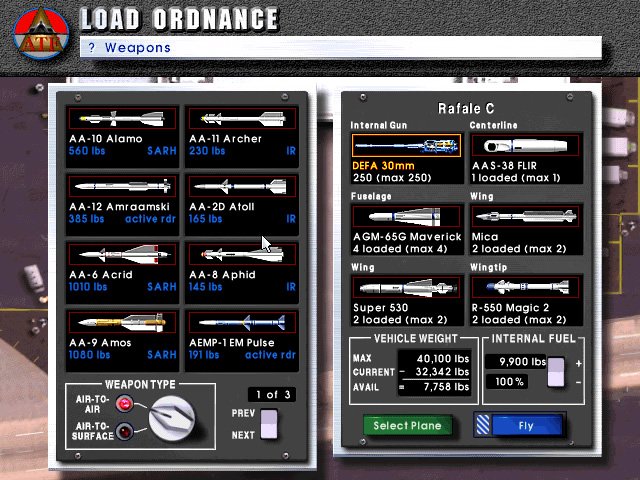Select the AGM-65G Maverick fuselage slot image

[406, 216]
